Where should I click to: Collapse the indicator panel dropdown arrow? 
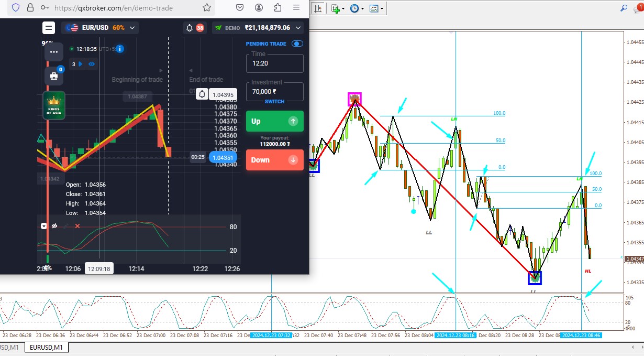tap(44, 226)
